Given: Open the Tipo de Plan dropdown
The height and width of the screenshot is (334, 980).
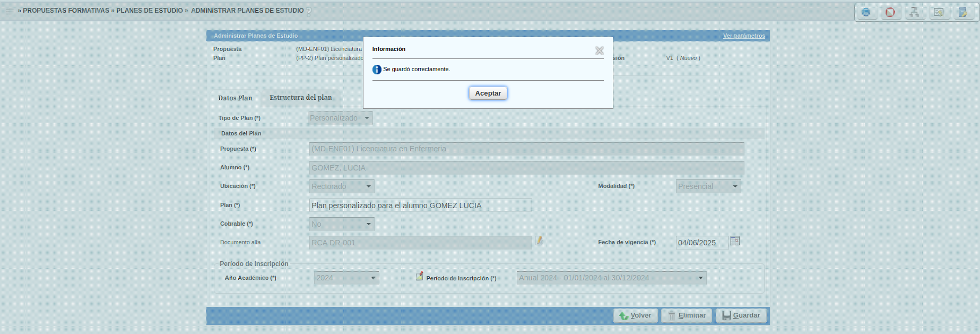Looking at the screenshot, I should (x=340, y=118).
